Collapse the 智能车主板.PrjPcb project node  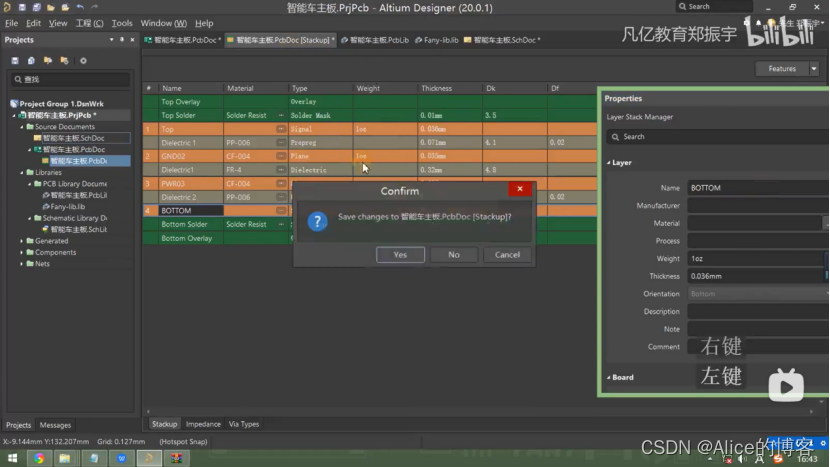tap(14, 115)
